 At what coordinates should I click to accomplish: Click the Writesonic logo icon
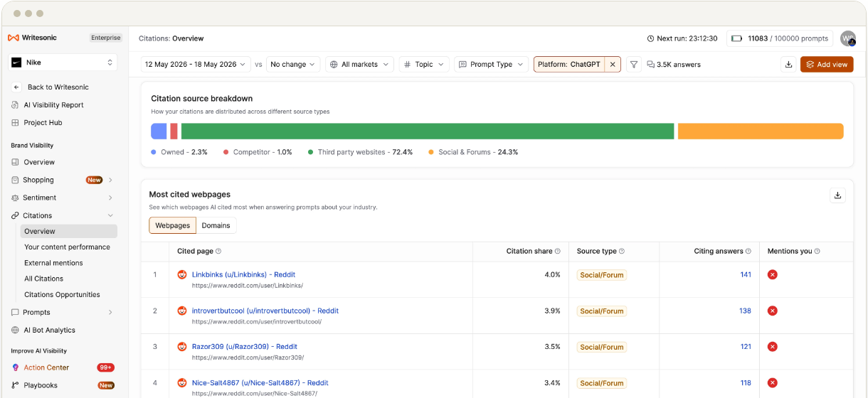coord(13,38)
